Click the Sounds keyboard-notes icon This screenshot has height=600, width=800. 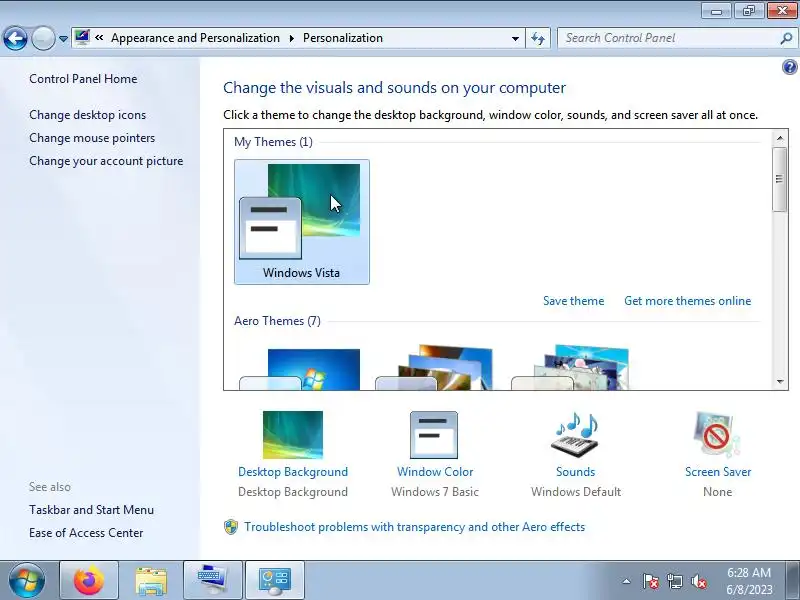pos(575,435)
